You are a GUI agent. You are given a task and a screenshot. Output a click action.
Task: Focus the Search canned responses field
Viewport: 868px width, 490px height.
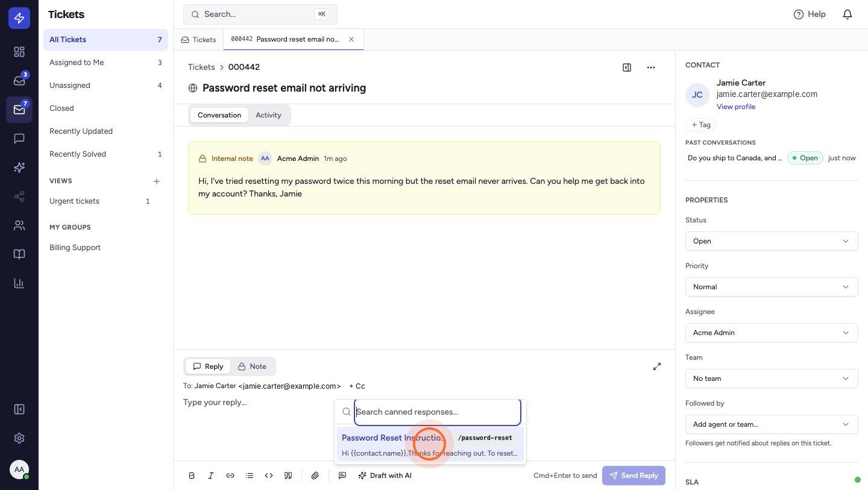(x=437, y=412)
